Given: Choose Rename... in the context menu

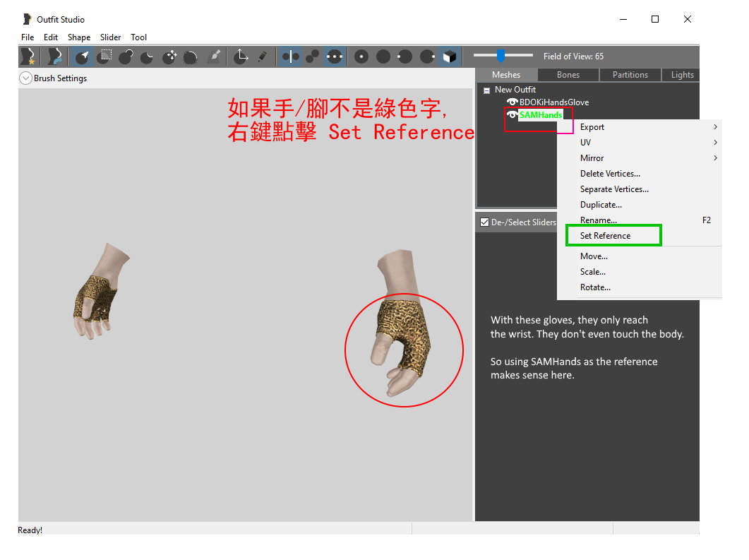Looking at the screenshot, I should [x=640, y=220].
